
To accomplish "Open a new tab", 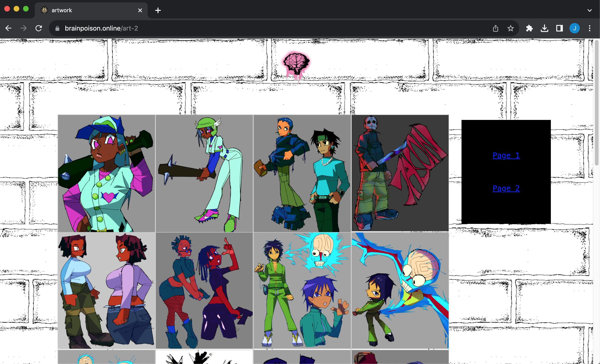I will [x=158, y=10].
